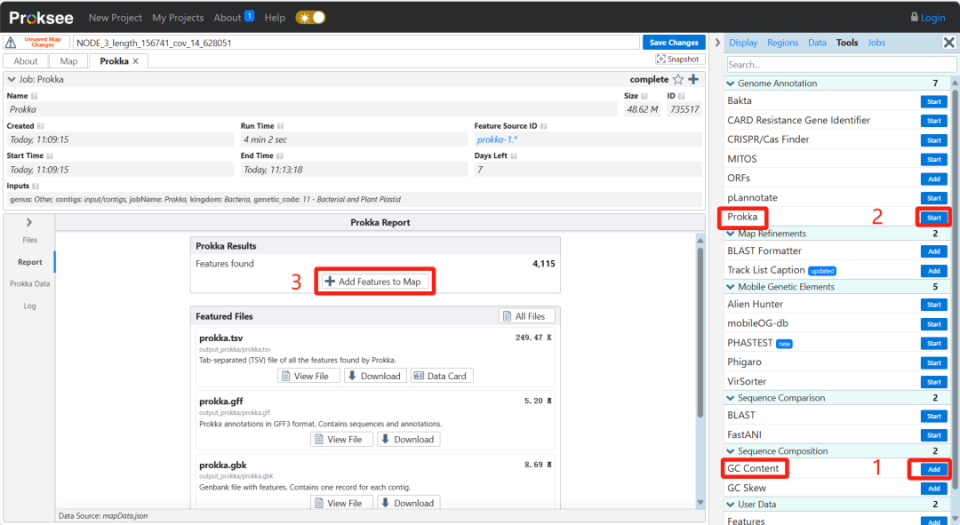The image size is (960, 525).
Task: Collapse the User Data group
Action: coord(730,505)
